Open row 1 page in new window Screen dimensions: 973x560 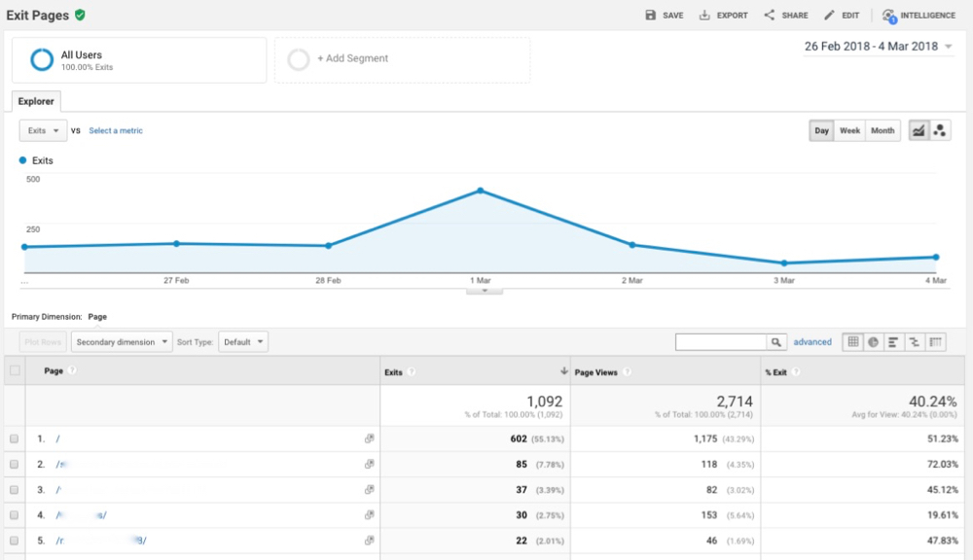[369, 439]
